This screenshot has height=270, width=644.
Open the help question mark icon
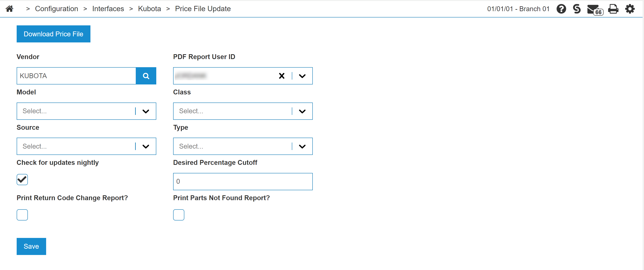[x=561, y=9]
